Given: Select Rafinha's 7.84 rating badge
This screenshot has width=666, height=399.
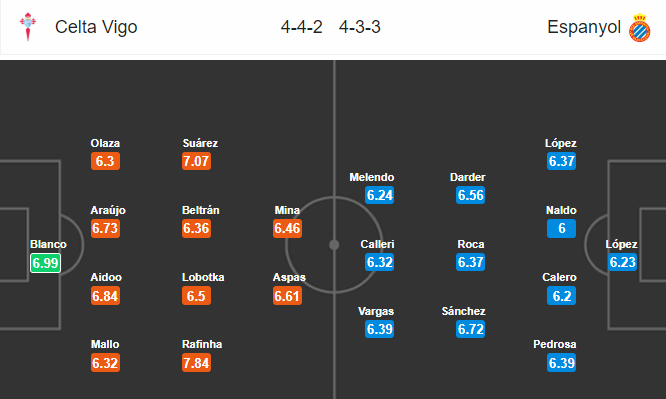Looking at the screenshot, I should [x=196, y=363].
